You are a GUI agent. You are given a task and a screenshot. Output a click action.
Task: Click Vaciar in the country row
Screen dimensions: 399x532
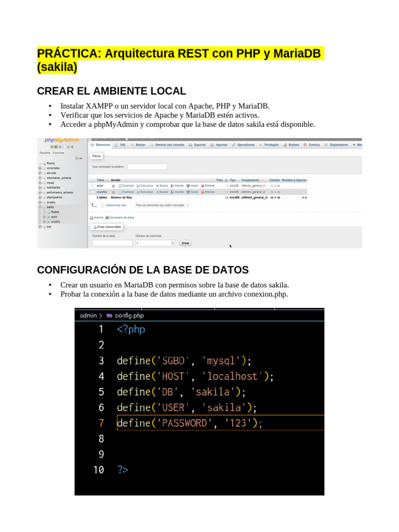(192, 192)
